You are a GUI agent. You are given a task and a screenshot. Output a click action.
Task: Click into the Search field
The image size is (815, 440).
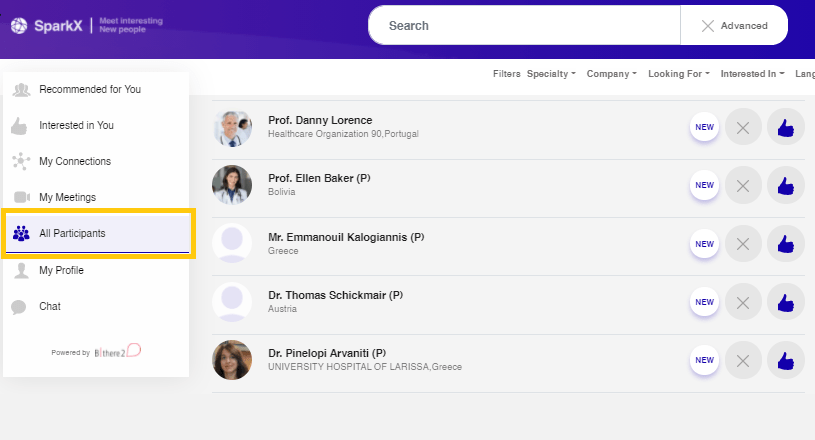[x=524, y=25]
